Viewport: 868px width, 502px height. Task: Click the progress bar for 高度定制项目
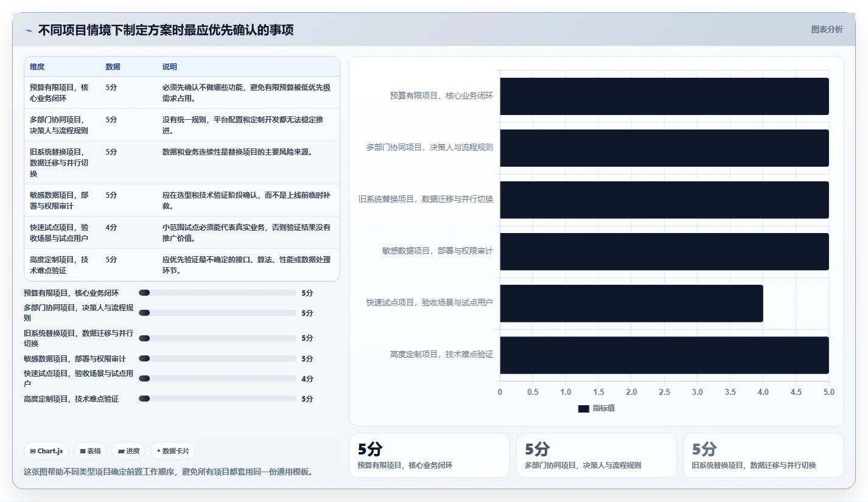tap(217, 399)
